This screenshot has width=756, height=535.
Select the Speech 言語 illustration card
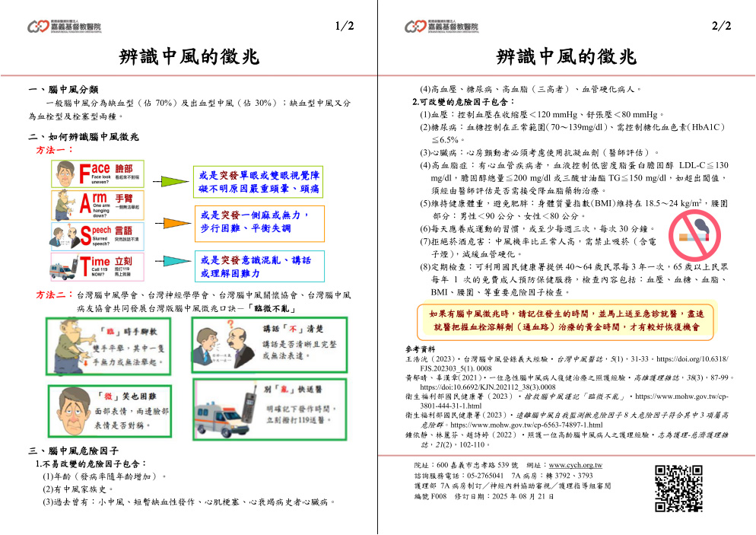click(x=98, y=235)
